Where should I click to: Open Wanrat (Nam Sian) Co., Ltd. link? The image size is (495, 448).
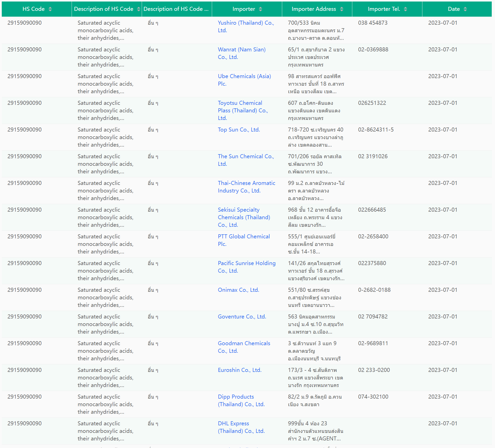point(242,53)
